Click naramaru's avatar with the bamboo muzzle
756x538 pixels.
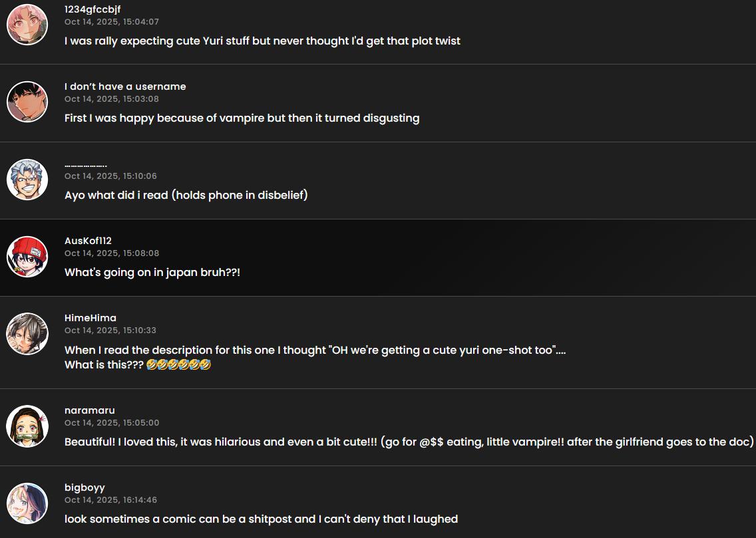pyautogui.click(x=27, y=426)
